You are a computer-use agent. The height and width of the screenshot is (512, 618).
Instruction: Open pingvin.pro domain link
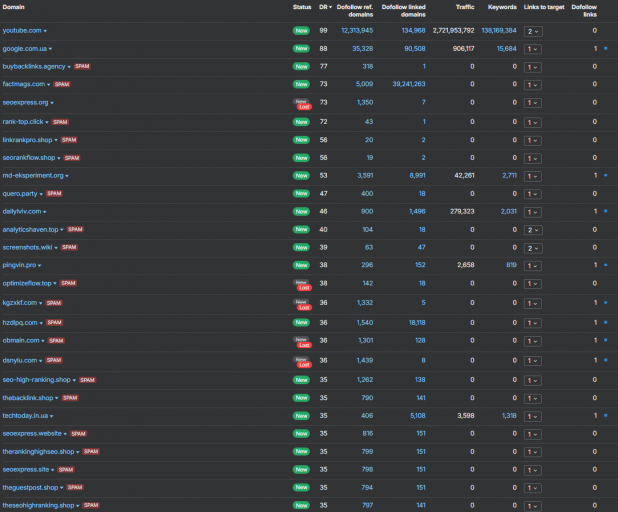19,265
